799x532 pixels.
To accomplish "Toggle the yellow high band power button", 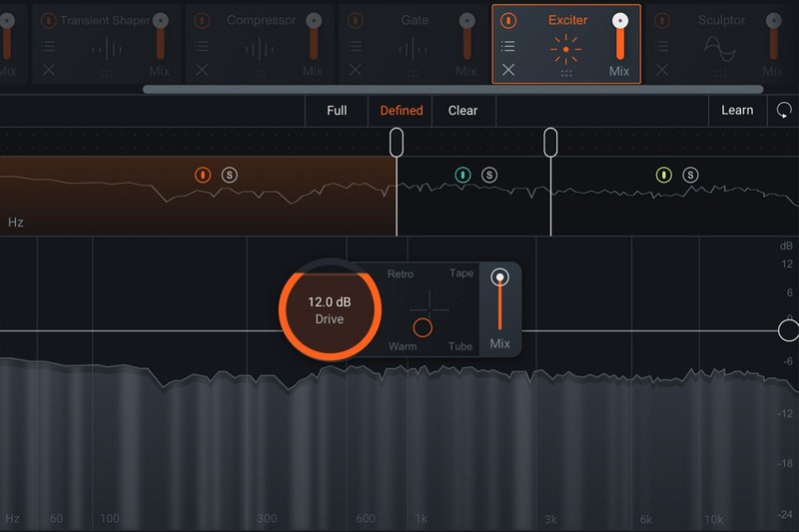I will point(663,175).
